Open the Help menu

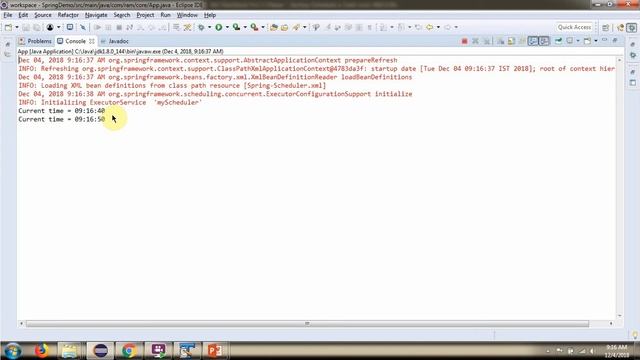pos(210,15)
